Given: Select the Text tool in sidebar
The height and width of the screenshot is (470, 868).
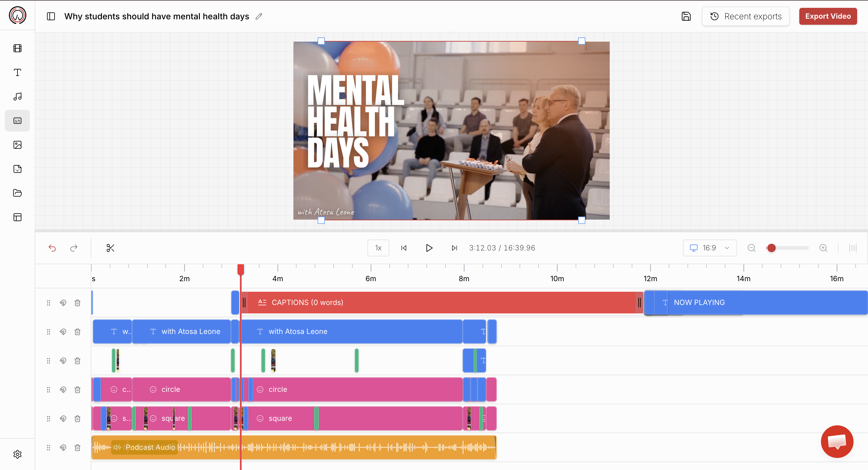Looking at the screenshot, I should pyautogui.click(x=17, y=72).
